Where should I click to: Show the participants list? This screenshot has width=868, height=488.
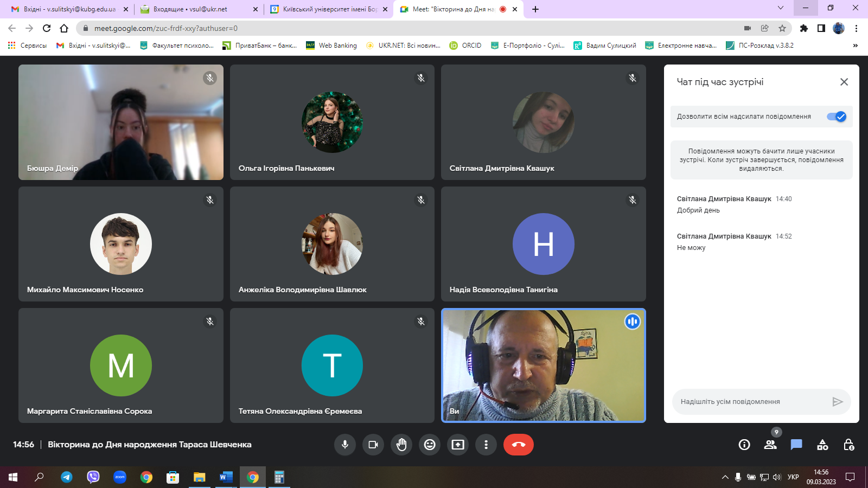770,445
